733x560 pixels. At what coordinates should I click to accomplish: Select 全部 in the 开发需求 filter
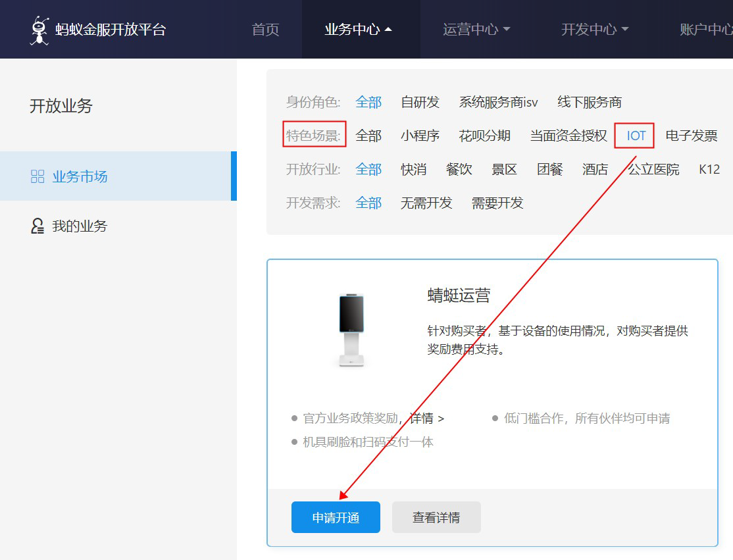point(368,203)
